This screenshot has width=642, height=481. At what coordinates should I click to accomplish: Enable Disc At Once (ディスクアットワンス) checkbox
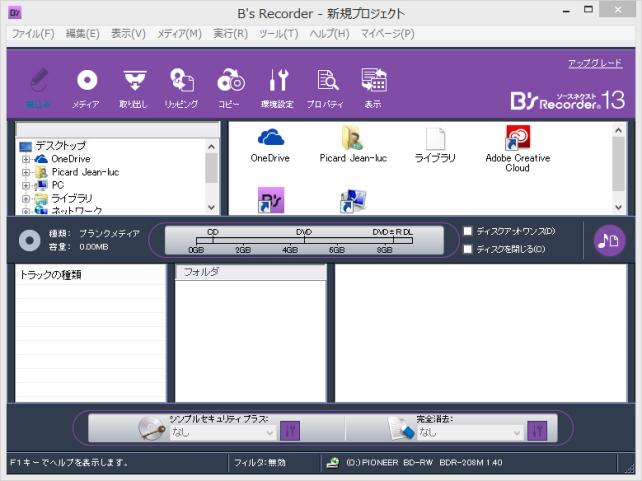tap(468, 231)
